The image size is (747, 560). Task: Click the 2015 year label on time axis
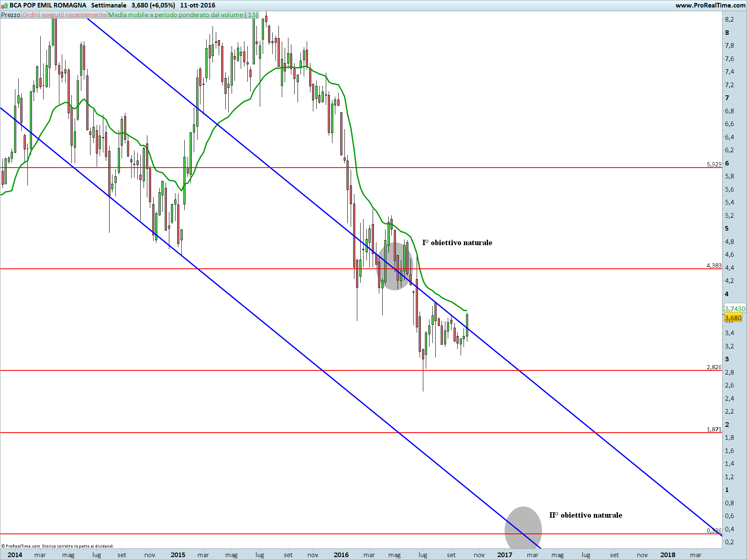pos(178,555)
